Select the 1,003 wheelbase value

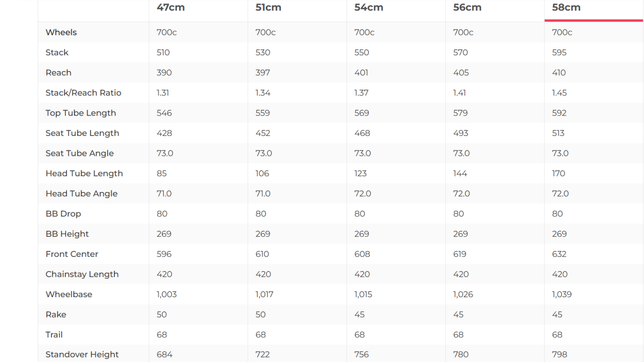[x=166, y=294]
